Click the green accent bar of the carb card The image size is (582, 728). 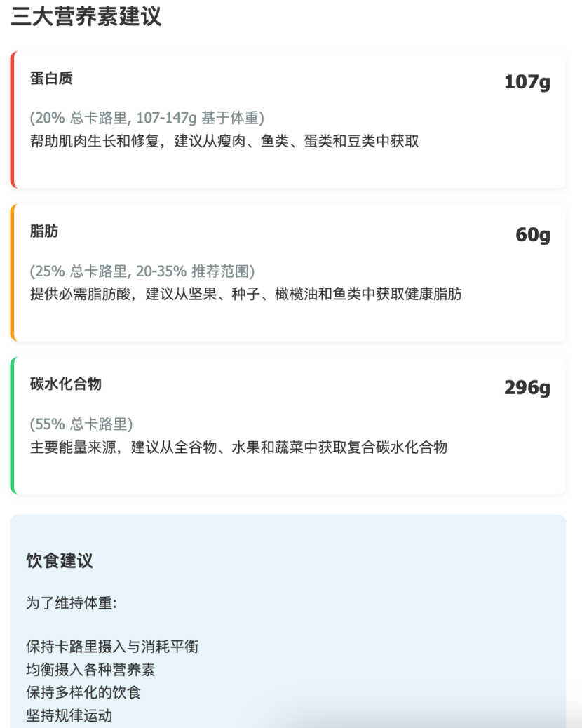click(13, 425)
